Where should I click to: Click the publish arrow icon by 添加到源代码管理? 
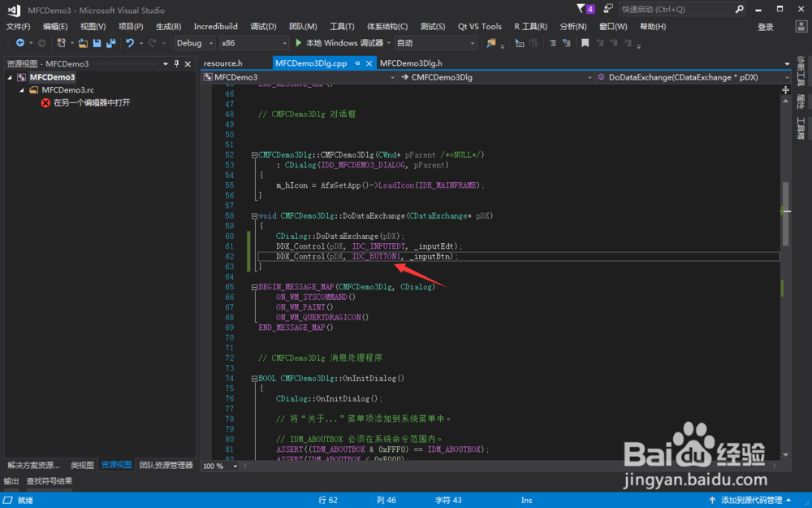point(713,500)
